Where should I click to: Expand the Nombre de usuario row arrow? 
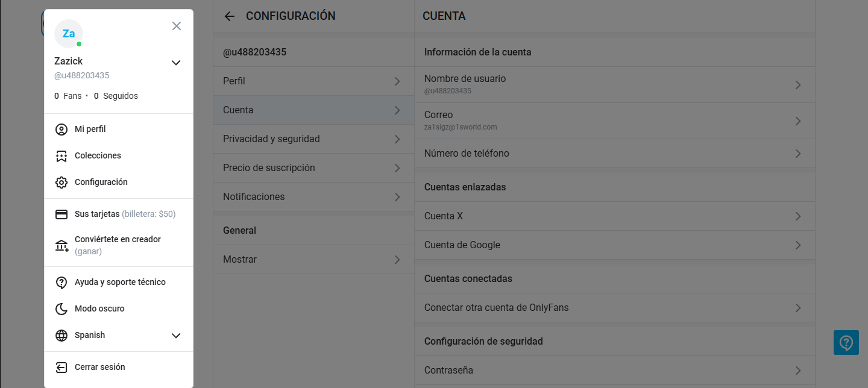coord(798,85)
